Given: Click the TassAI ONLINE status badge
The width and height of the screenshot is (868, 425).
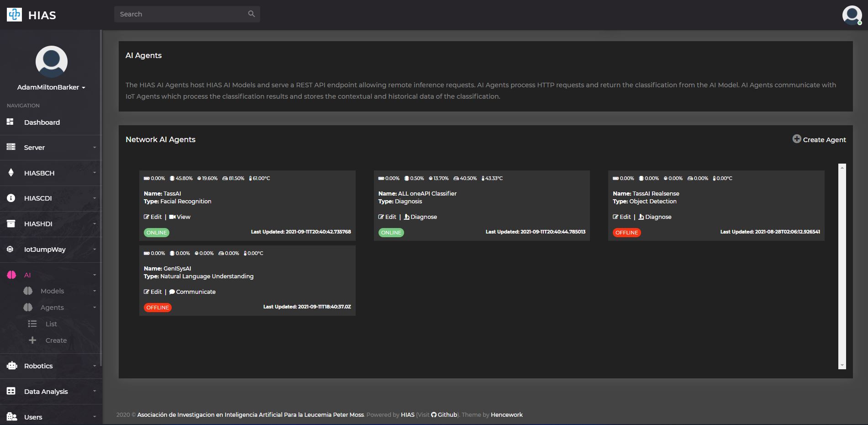Looking at the screenshot, I should click(x=157, y=233).
